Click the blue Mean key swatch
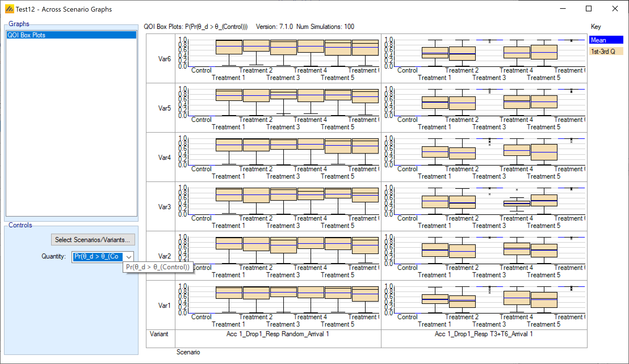This screenshot has width=629, height=364. click(606, 40)
